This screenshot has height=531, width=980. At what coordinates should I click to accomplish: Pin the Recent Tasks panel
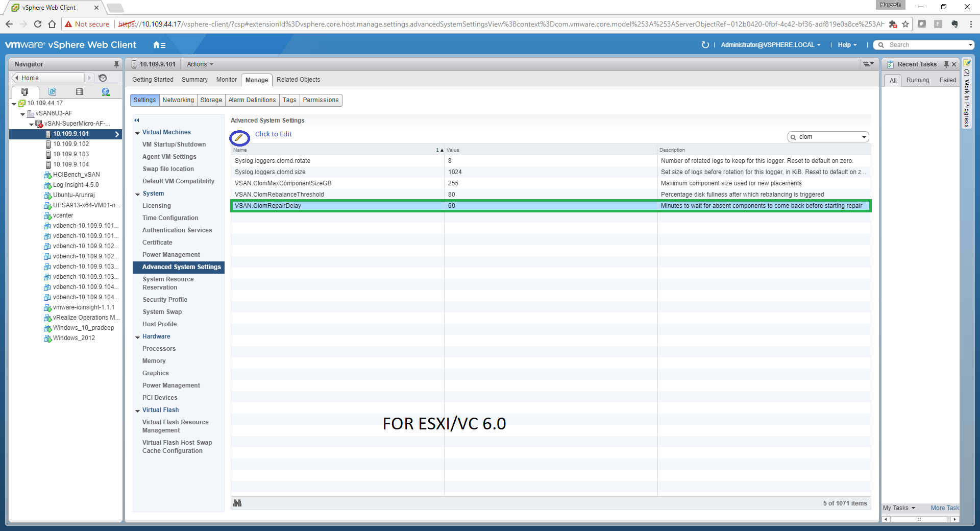tap(946, 64)
